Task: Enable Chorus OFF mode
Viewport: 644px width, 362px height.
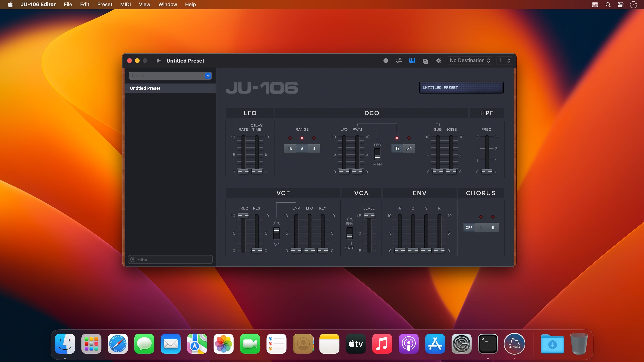Action: [x=468, y=227]
